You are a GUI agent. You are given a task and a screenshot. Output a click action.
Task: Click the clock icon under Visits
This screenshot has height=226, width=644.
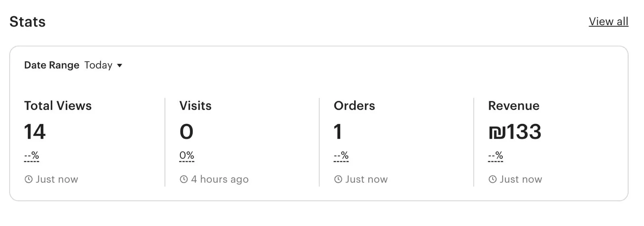(184, 179)
